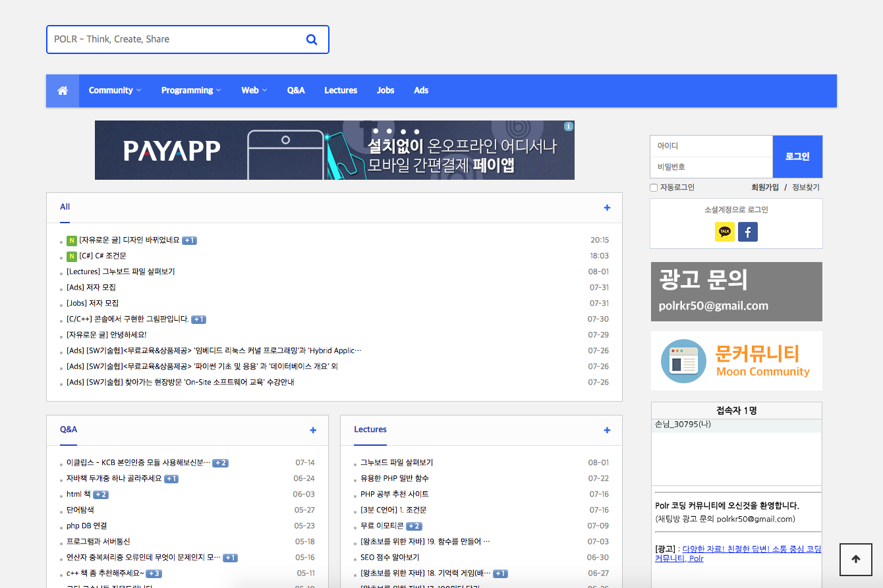Screen dimensions: 883x588
Task: Click the 회원가입 sign-up link
Action: pos(764,188)
